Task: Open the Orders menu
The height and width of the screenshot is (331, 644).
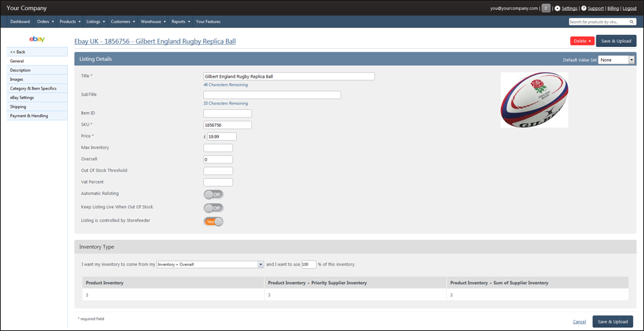Action: tap(45, 21)
